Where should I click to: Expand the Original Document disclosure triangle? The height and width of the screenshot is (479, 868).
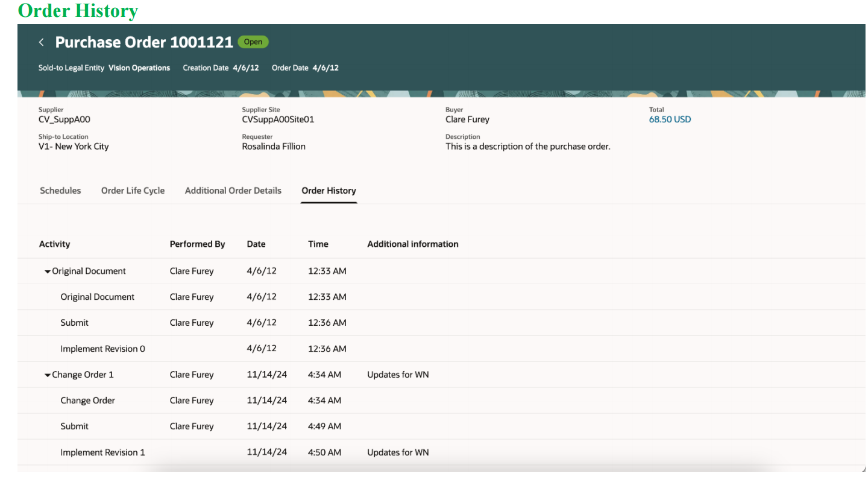point(48,271)
